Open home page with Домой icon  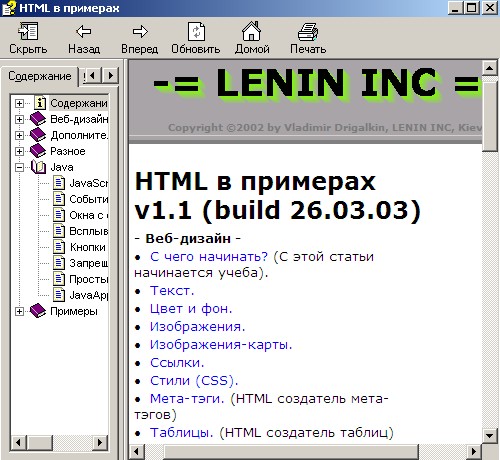tap(252, 31)
